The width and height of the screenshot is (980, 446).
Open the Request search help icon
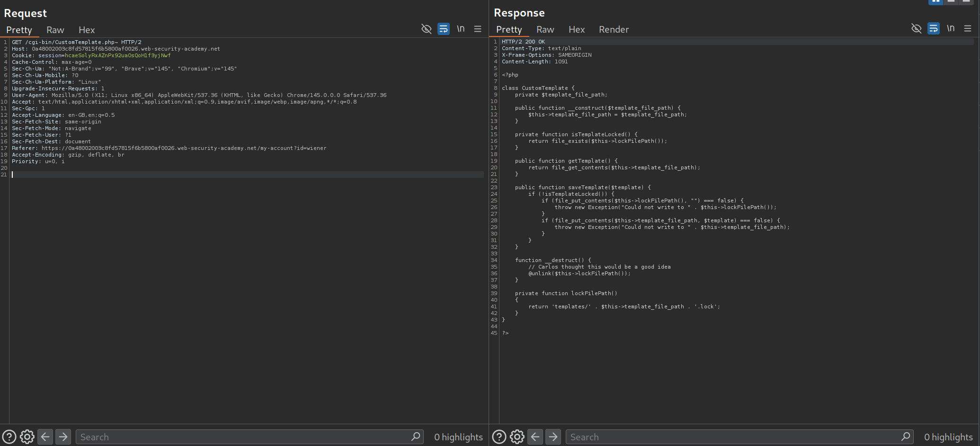pos(9,437)
